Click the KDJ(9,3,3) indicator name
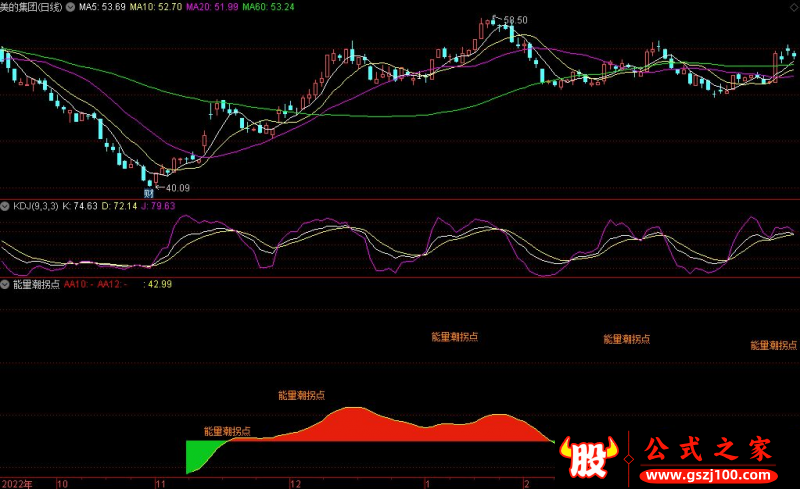The width and height of the screenshot is (800, 489). pos(35,206)
